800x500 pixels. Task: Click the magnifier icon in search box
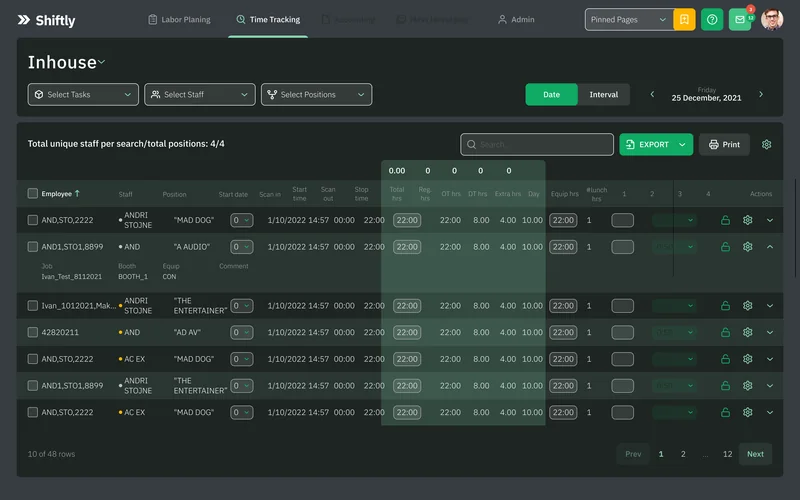click(x=471, y=144)
